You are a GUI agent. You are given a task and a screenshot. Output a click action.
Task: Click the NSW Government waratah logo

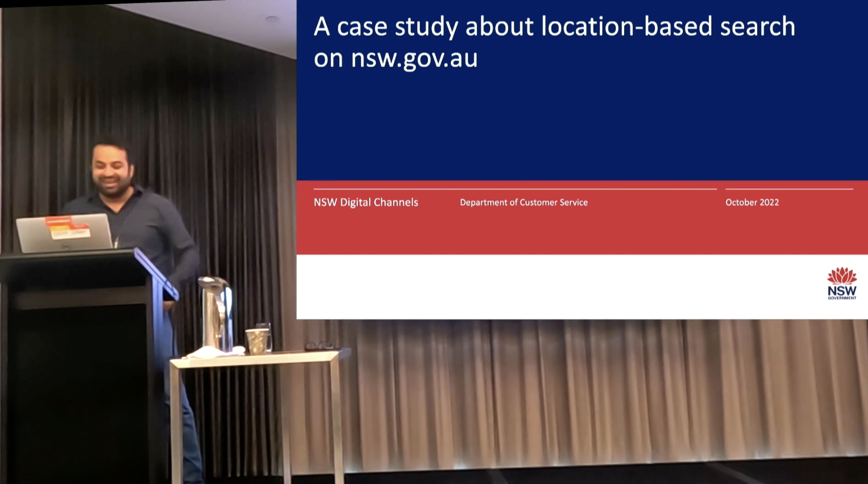[842, 283]
